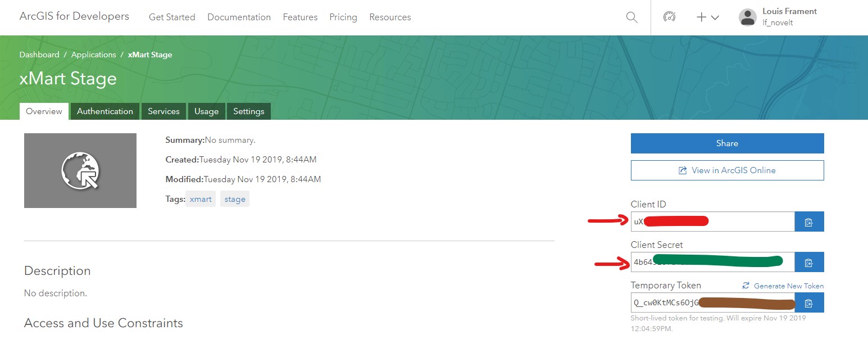Image resolution: width=868 pixels, height=339 pixels.
Task: Open the Resources menu
Action: (x=390, y=17)
